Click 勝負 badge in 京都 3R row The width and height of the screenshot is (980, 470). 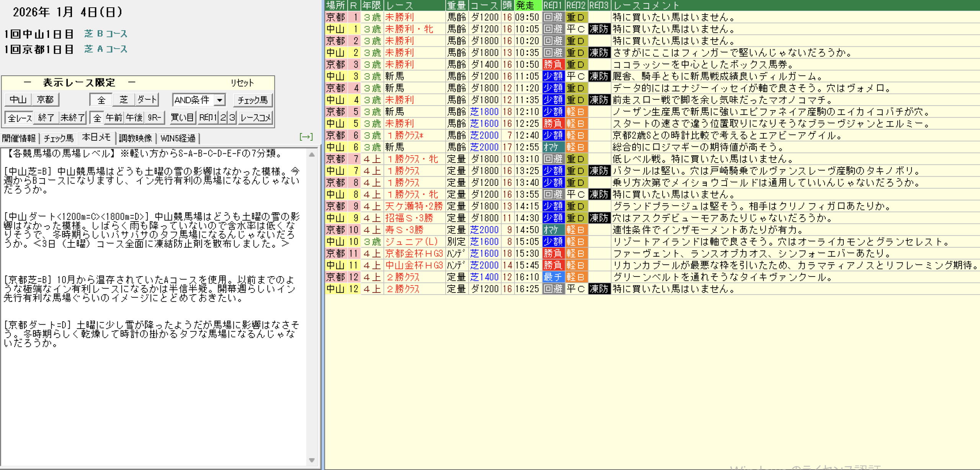(x=553, y=65)
